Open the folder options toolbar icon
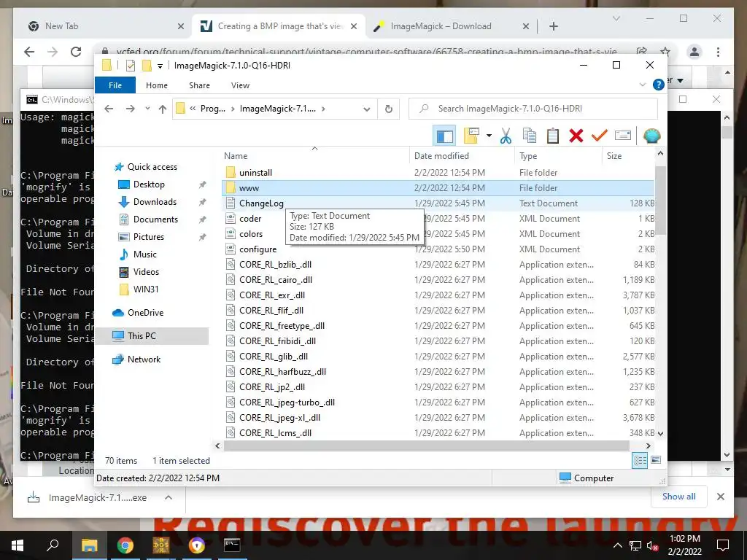The image size is (747, 560). tap(471, 136)
